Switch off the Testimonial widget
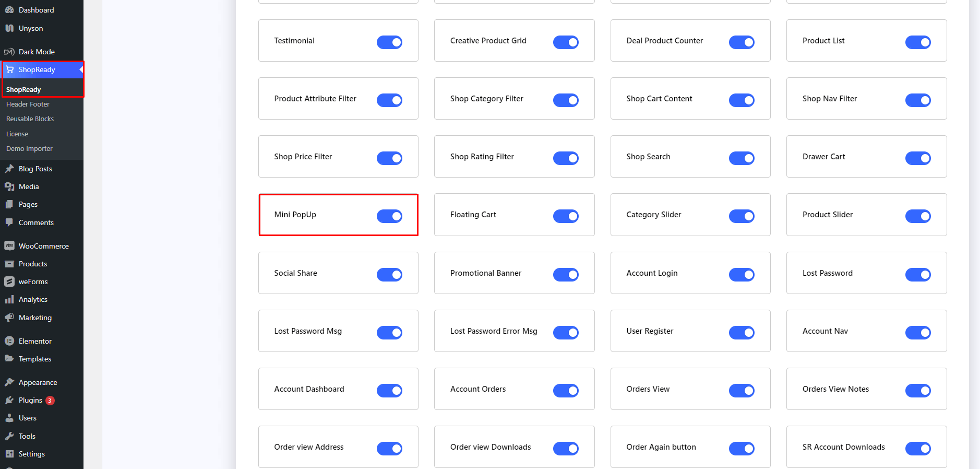This screenshot has width=980, height=469. [389, 42]
